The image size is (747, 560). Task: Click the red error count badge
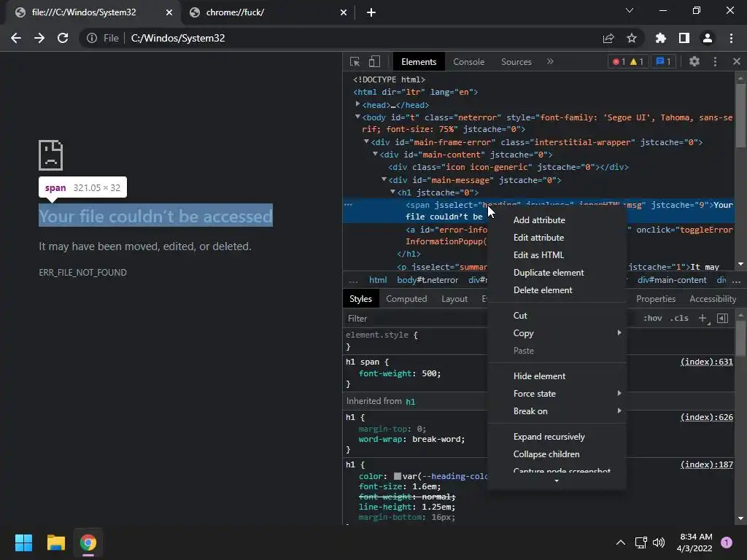click(x=619, y=61)
